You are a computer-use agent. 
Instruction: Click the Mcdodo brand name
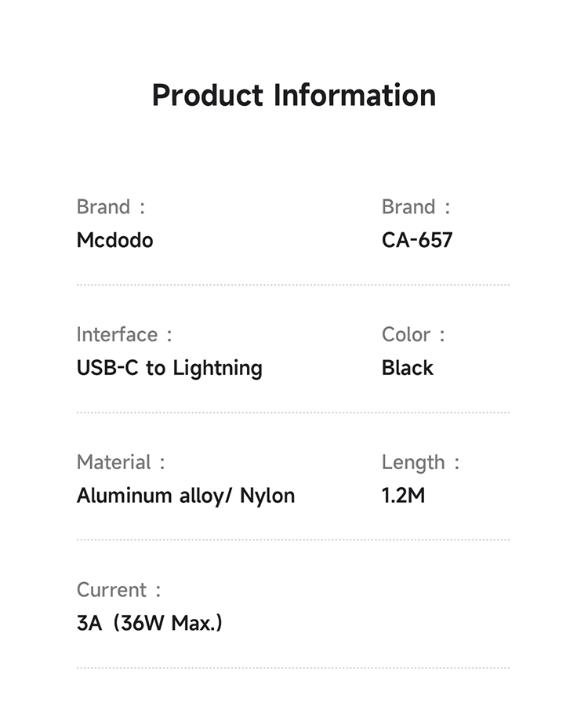[x=114, y=240]
